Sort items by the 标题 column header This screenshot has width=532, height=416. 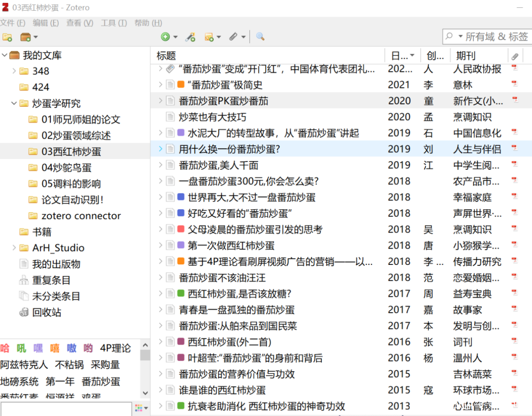(267, 56)
